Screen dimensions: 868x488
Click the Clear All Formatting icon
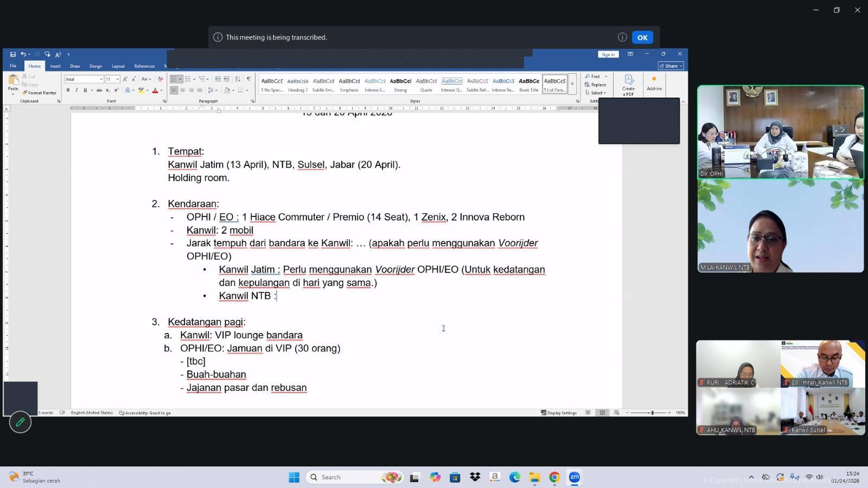point(160,79)
